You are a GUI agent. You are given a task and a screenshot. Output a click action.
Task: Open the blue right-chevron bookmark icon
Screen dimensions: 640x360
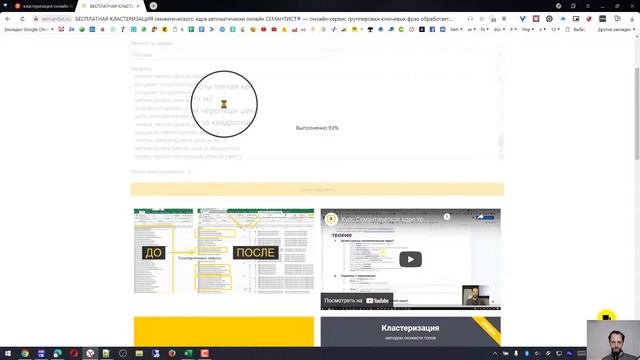pos(212,29)
